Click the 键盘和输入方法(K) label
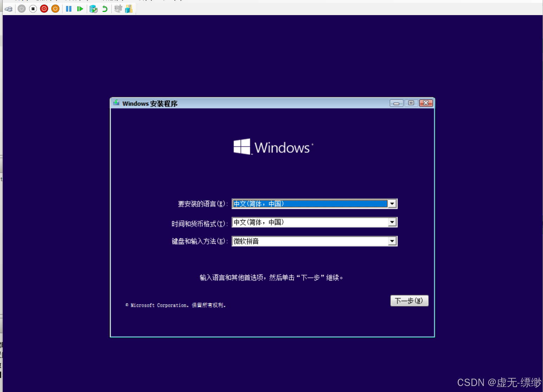 pos(200,241)
